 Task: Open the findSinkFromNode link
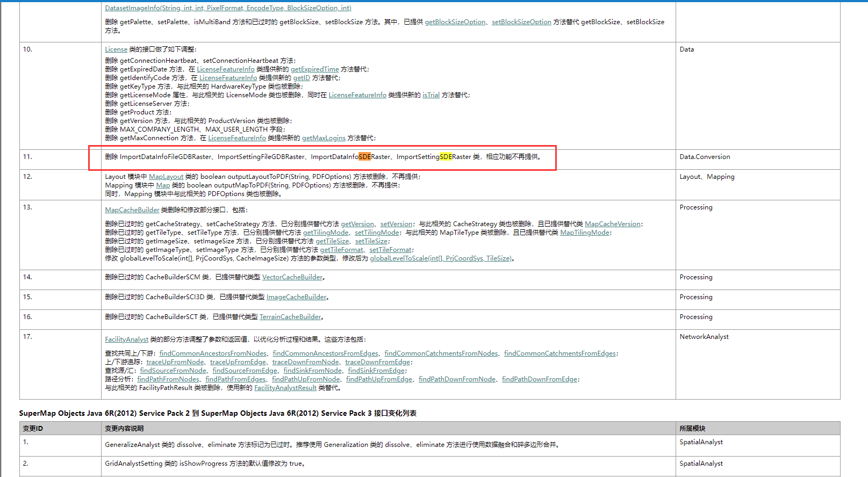(x=313, y=371)
